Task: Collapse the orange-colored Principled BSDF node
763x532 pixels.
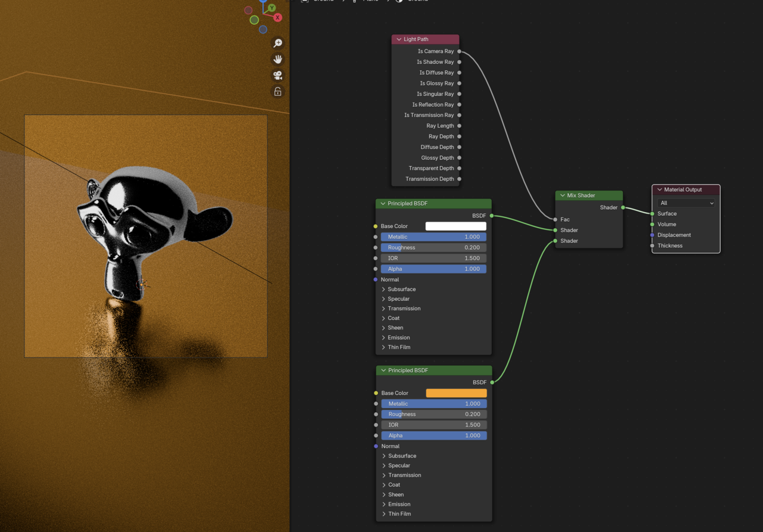Action: (383, 371)
